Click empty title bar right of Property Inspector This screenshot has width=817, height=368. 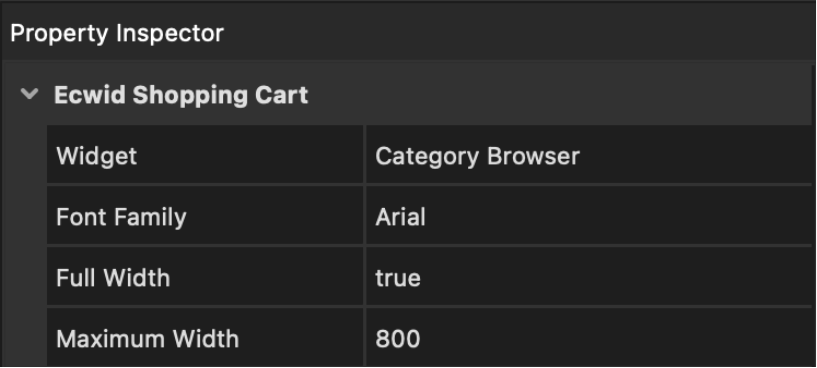coord(518,33)
